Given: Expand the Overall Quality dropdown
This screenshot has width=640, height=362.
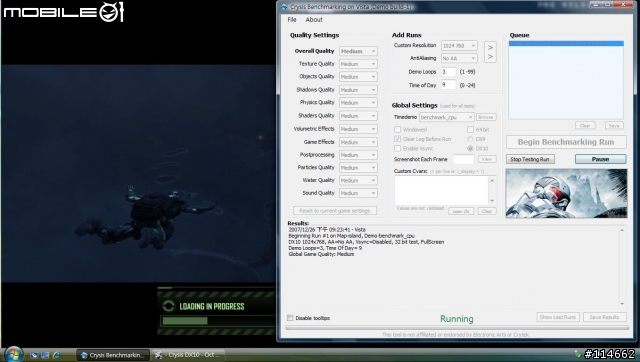Looking at the screenshot, I should pyautogui.click(x=358, y=51).
